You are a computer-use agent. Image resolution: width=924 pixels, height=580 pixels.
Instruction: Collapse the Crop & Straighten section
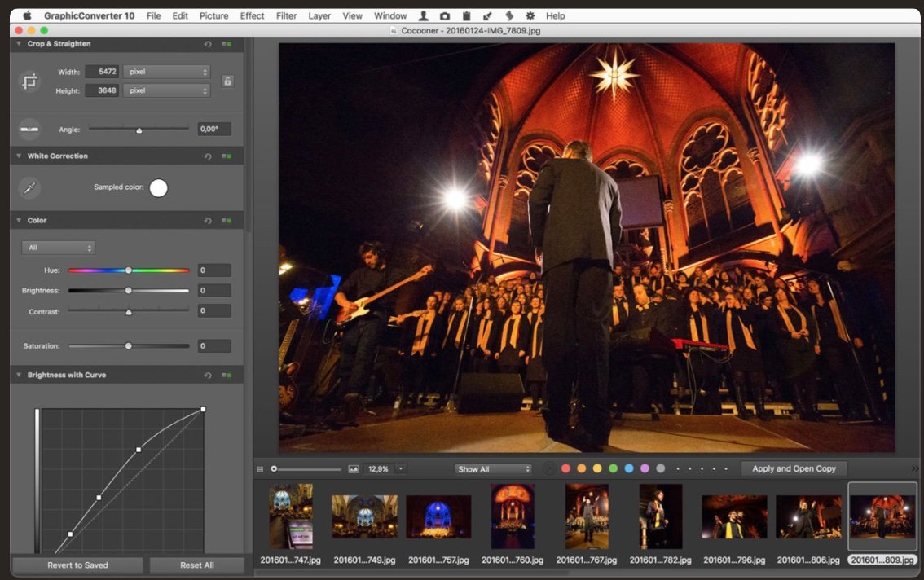click(x=19, y=44)
